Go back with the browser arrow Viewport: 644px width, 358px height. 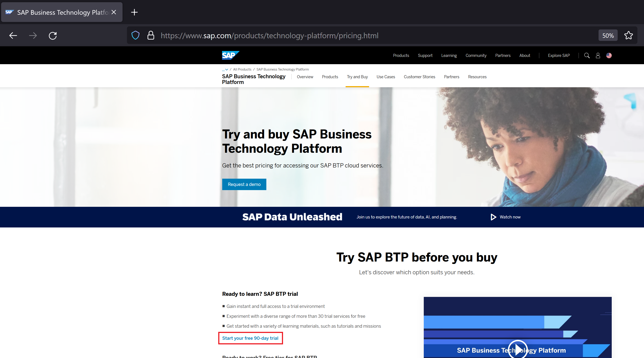point(13,36)
